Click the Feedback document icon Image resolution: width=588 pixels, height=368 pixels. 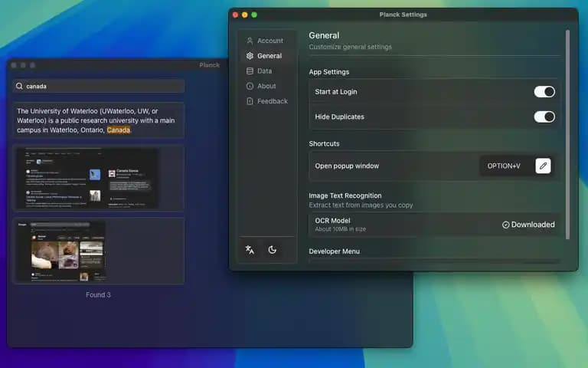coord(250,101)
